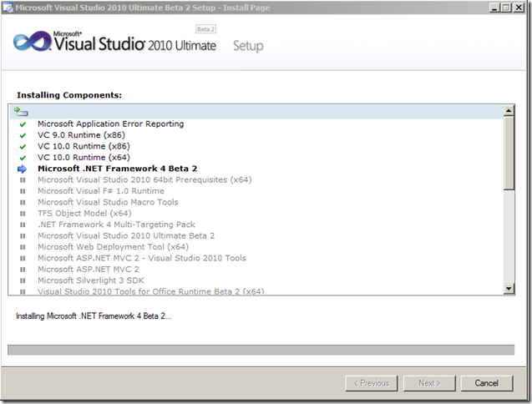This screenshot has width=532, height=404.
Task: Select Microsoft .NET Framework 4 Beta 2 list row
Action: tap(117, 169)
